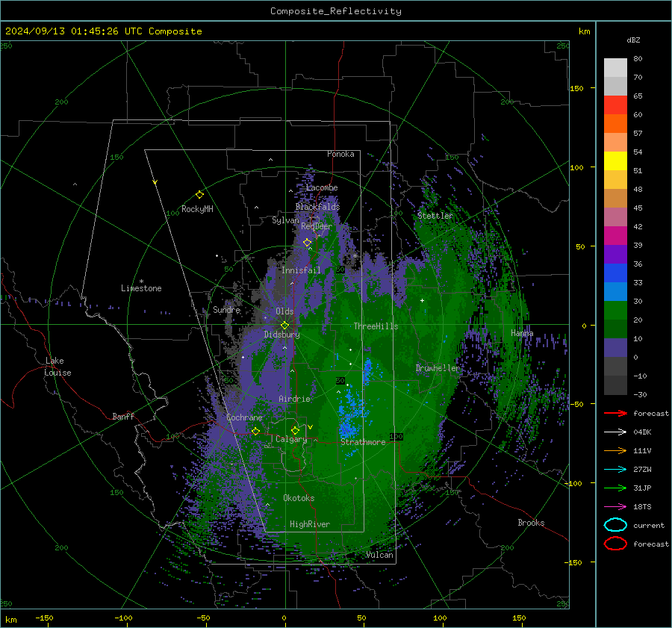
Task: Click the Sylvan label
Action: coord(285,220)
